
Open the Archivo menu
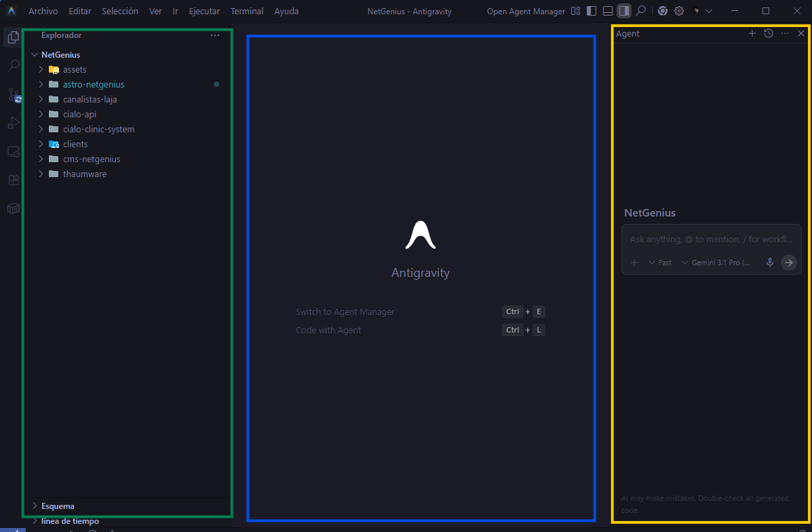(x=43, y=12)
